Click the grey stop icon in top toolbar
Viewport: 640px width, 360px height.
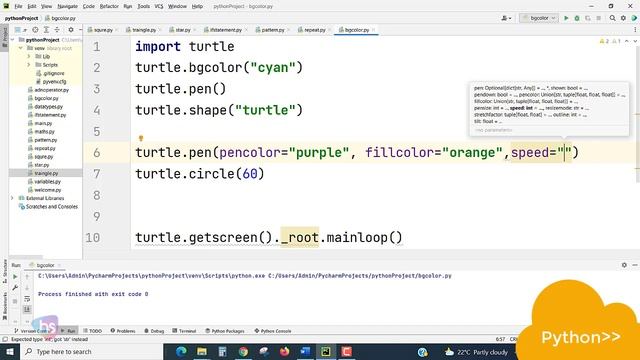pyautogui.click(x=598, y=18)
